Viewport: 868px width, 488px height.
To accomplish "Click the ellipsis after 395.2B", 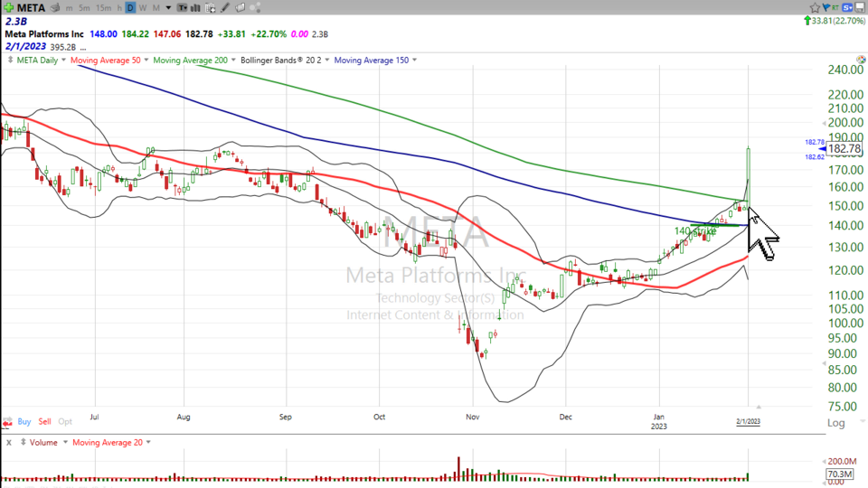I will point(83,48).
